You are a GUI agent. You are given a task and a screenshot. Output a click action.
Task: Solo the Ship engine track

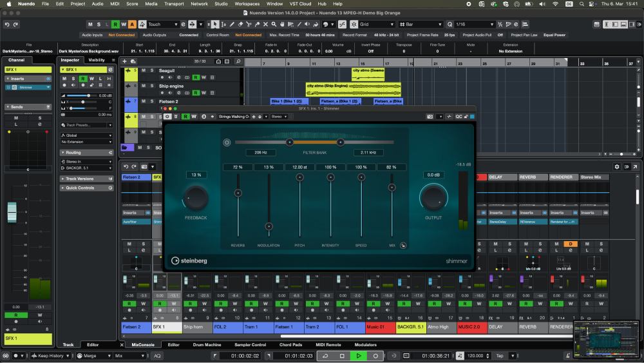[x=152, y=85]
